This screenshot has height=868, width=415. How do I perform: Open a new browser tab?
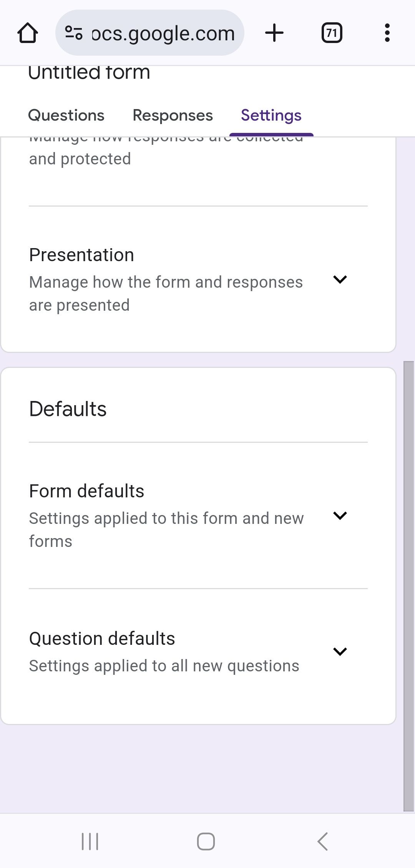(x=274, y=33)
